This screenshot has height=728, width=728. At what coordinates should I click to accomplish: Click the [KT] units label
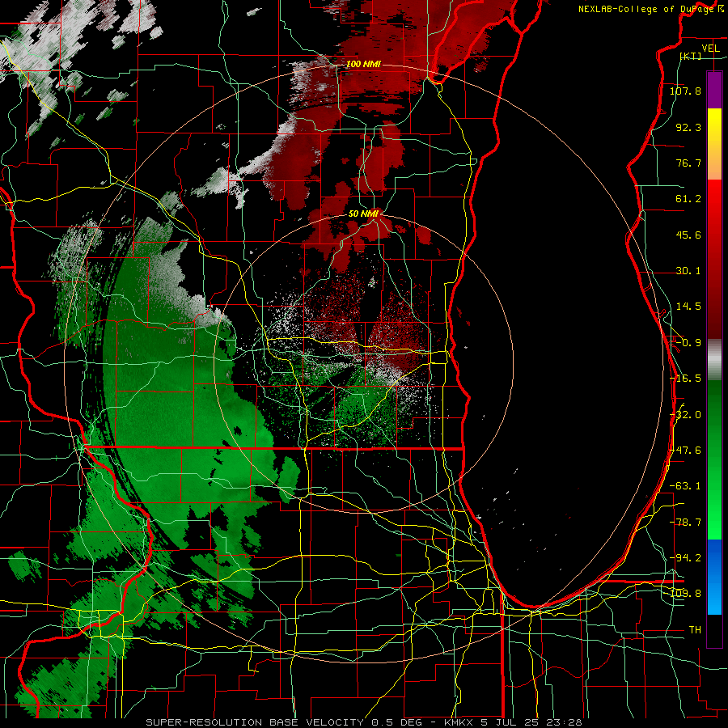click(x=691, y=56)
